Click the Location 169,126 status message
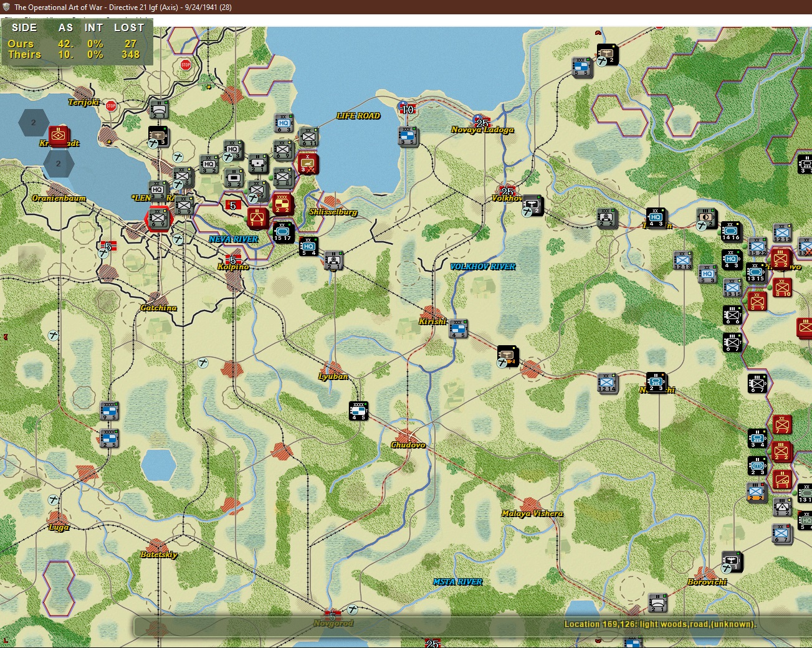812x648 pixels. (x=660, y=624)
